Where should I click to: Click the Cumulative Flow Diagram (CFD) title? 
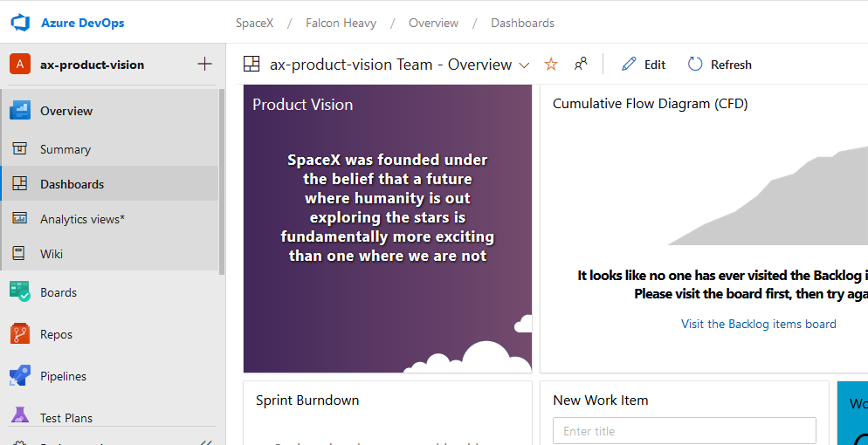click(x=650, y=103)
